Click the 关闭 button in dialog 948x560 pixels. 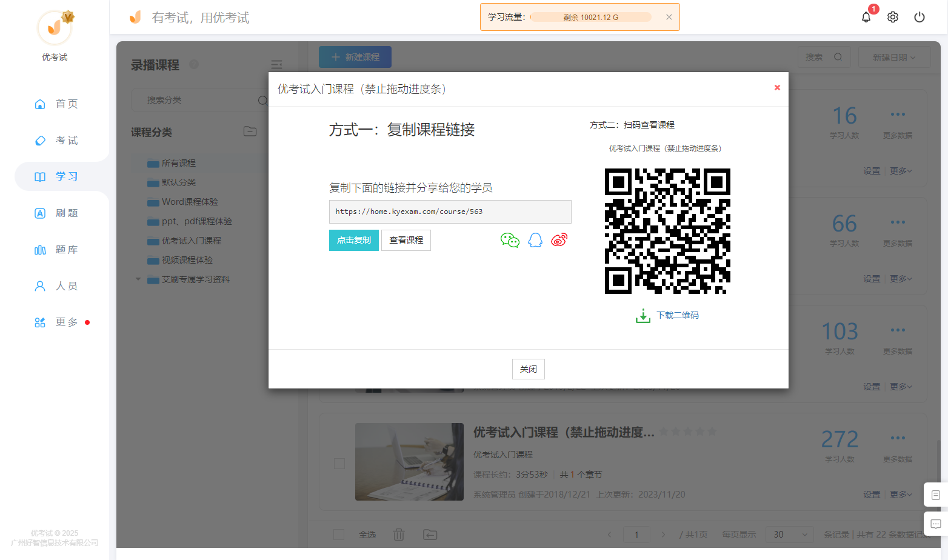coord(529,369)
